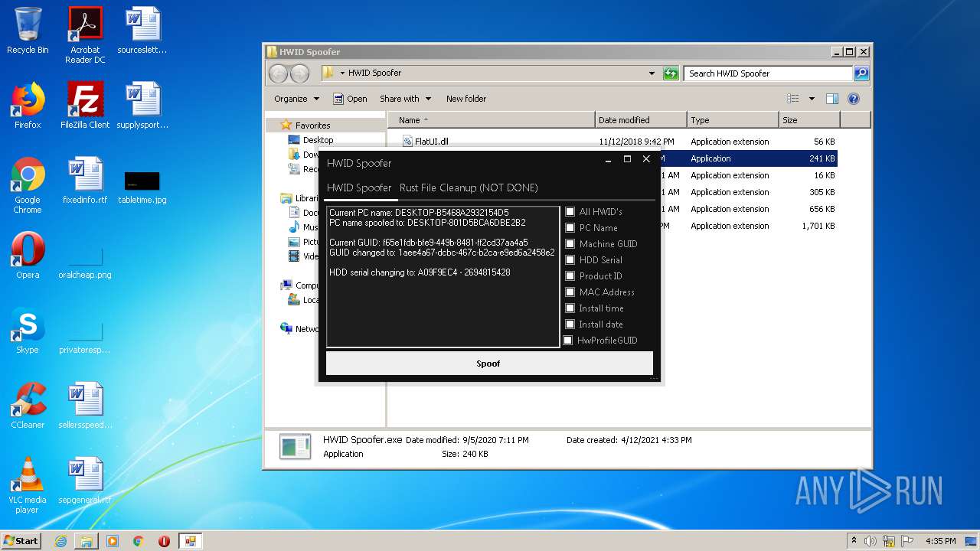The image size is (980, 551).
Task: Open Rust File Cleanup (NOT DONE) tab
Action: 469,187
